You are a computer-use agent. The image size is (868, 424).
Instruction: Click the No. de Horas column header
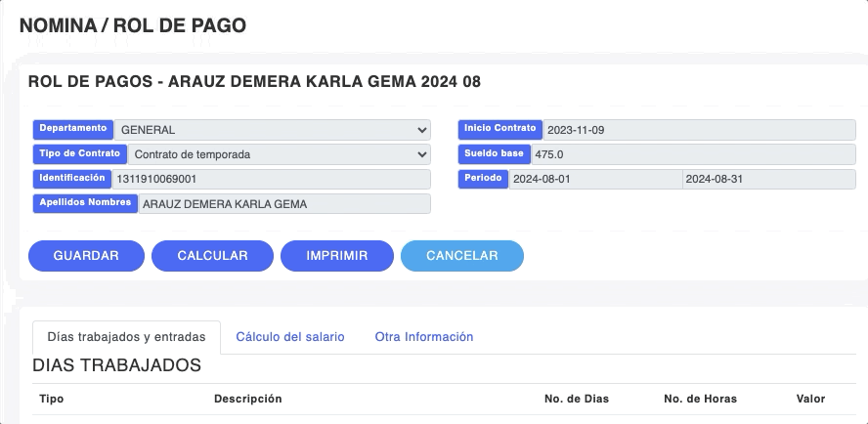pyautogui.click(x=700, y=399)
